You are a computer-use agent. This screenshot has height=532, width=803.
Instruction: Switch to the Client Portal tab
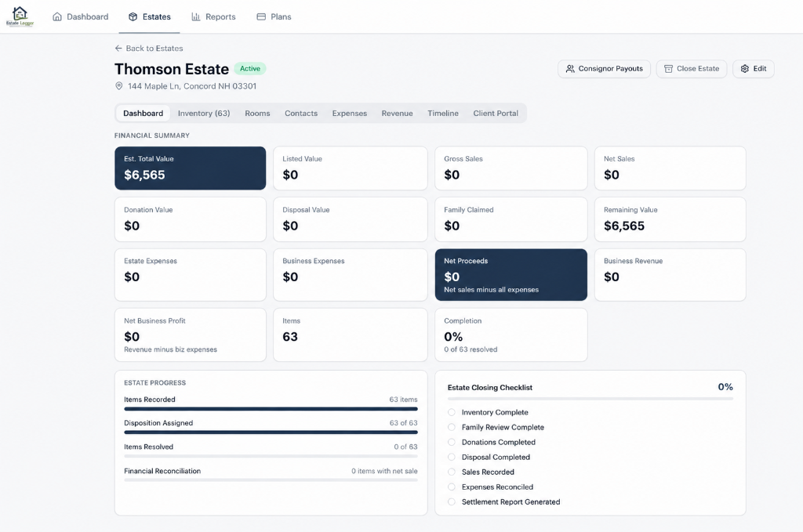pyautogui.click(x=496, y=113)
